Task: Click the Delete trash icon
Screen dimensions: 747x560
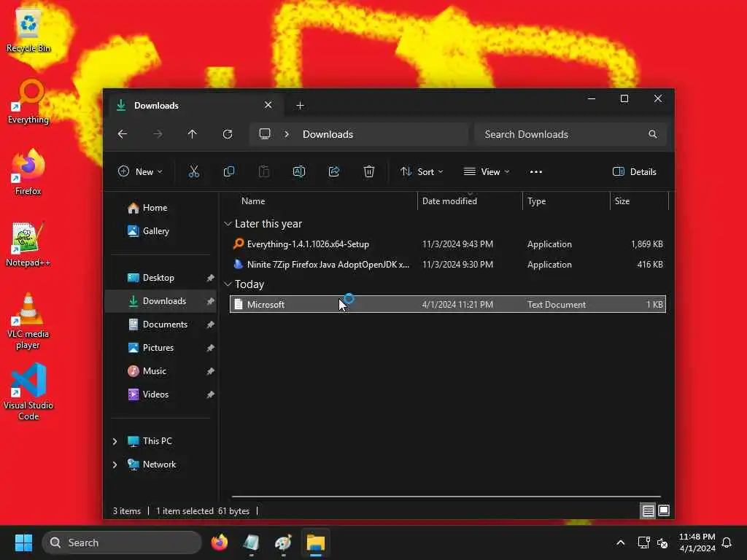Action: point(368,172)
